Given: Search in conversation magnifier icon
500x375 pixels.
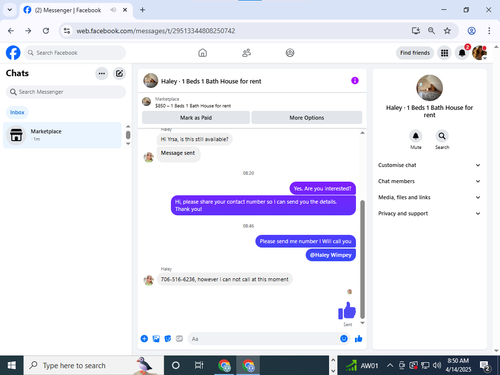Looking at the screenshot, I should point(442,136).
